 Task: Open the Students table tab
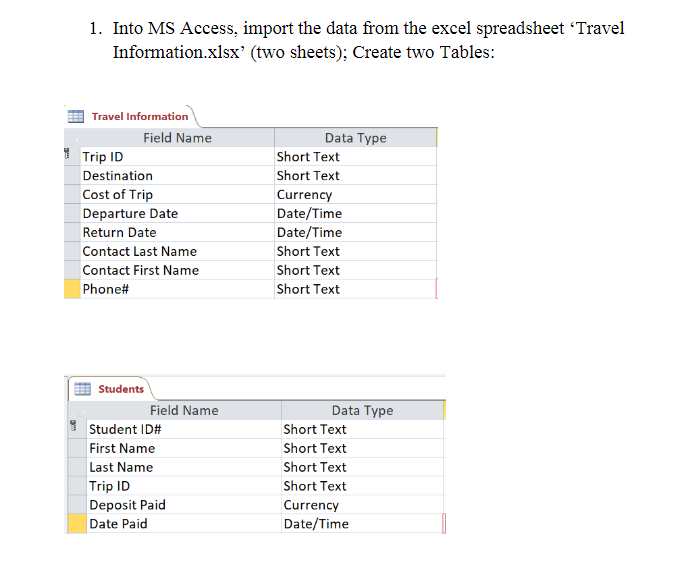(111, 389)
